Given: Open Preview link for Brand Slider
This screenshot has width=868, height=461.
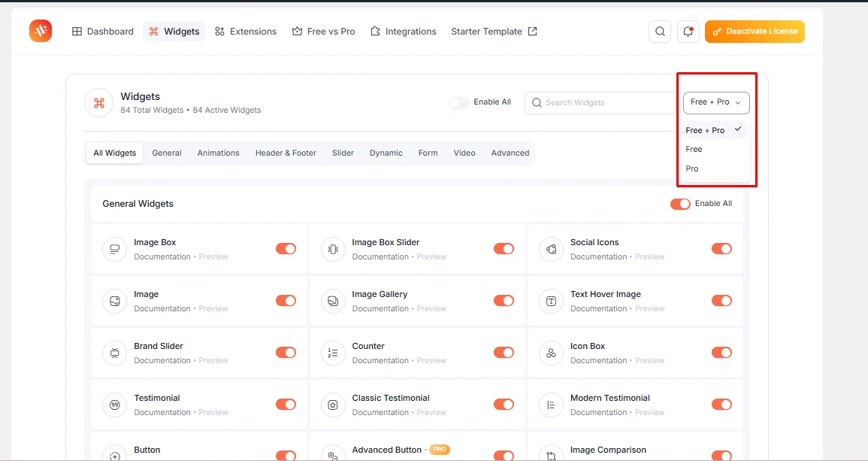Looking at the screenshot, I should pyautogui.click(x=213, y=360).
